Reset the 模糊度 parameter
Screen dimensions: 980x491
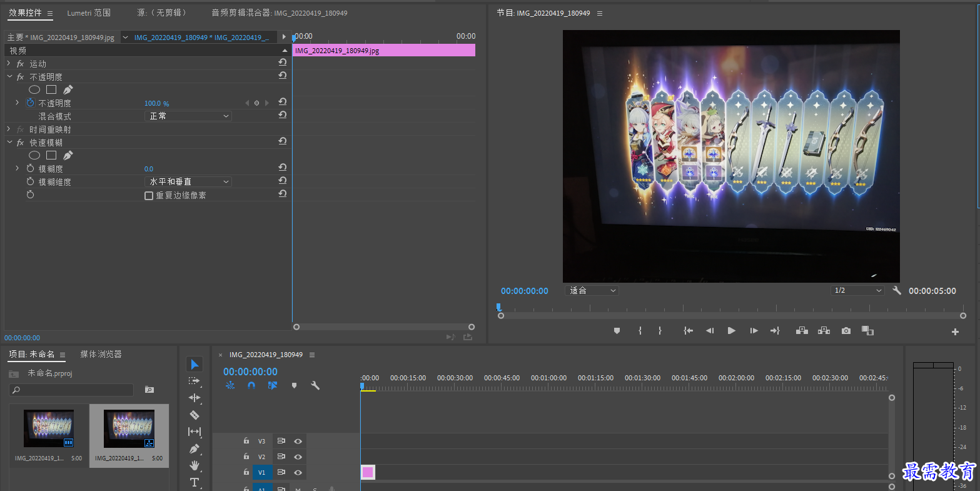pyautogui.click(x=283, y=168)
